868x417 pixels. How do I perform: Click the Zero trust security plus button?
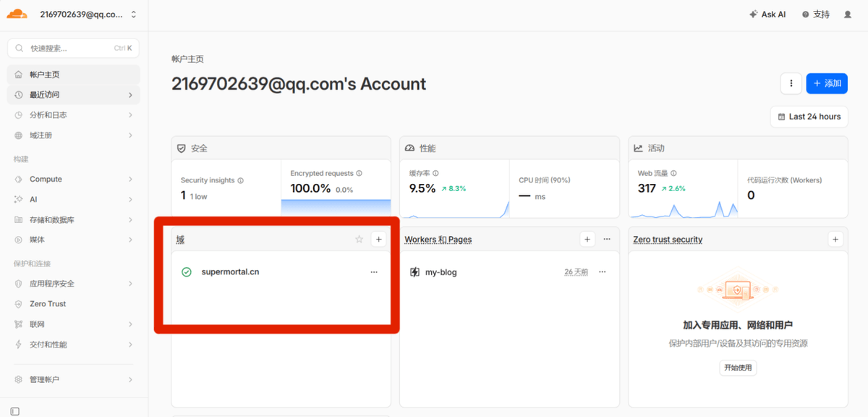click(x=835, y=239)
